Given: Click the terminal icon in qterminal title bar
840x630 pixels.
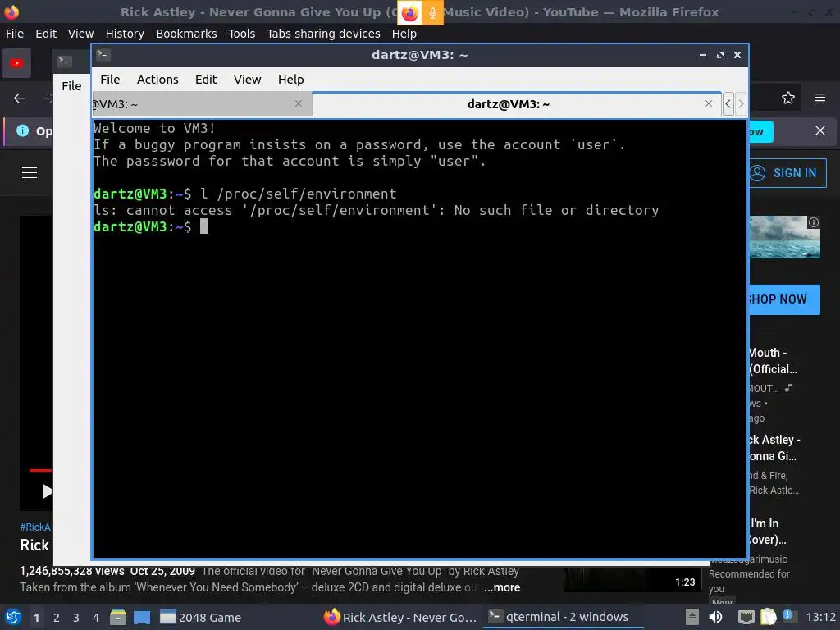Looking at the screenshot, I should [103, 54].
